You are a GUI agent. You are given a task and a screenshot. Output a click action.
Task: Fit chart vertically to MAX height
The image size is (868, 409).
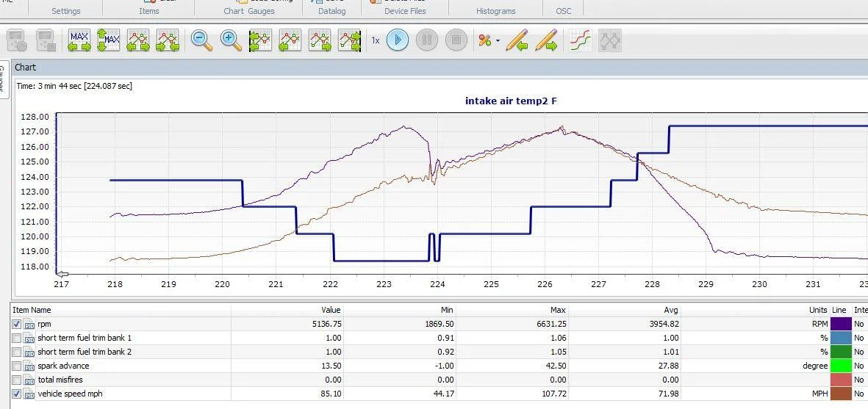(109, 40)
